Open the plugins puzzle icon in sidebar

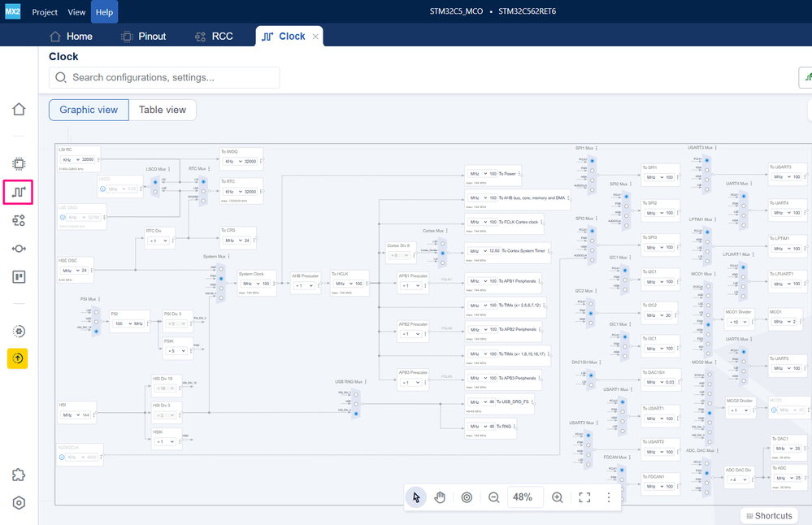(x=19, y=475)
